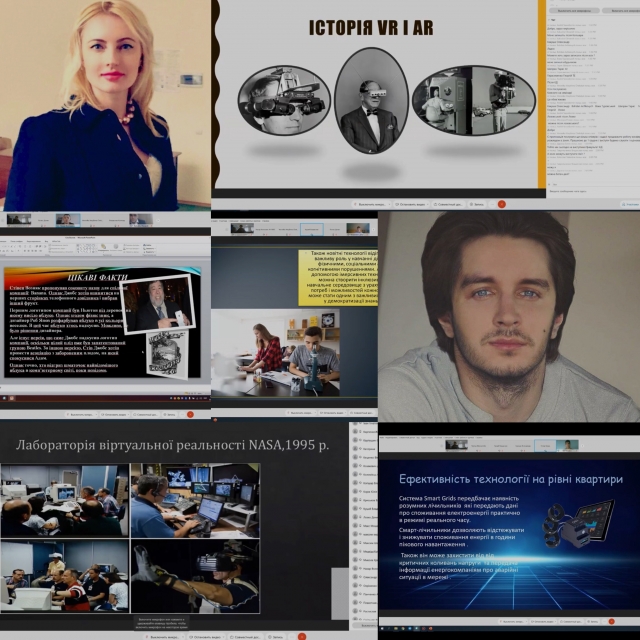Click Windows Start in ЦІКАВІ ФАКТИ shared screen
Viewport: 640px width, 640px height.
(x=4, y=398)
